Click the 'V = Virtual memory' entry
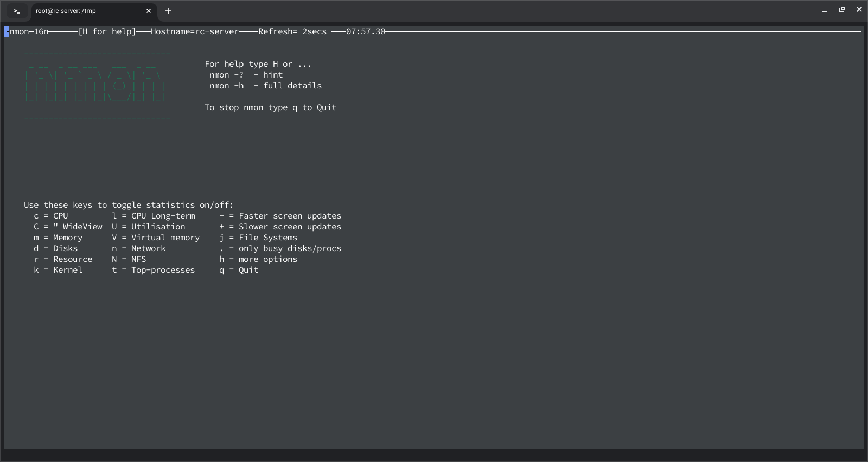 tap(156, 238)
